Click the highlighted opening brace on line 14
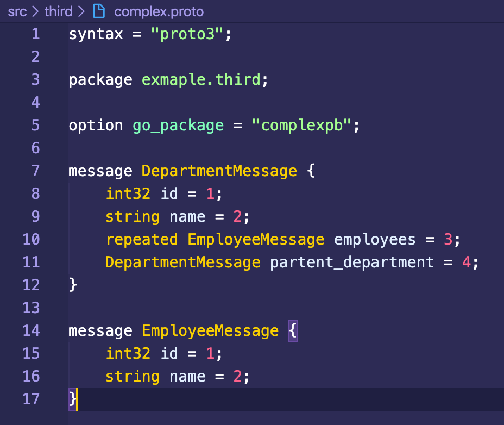The width and height of the screenshot is (504, 425). point(293,331)
